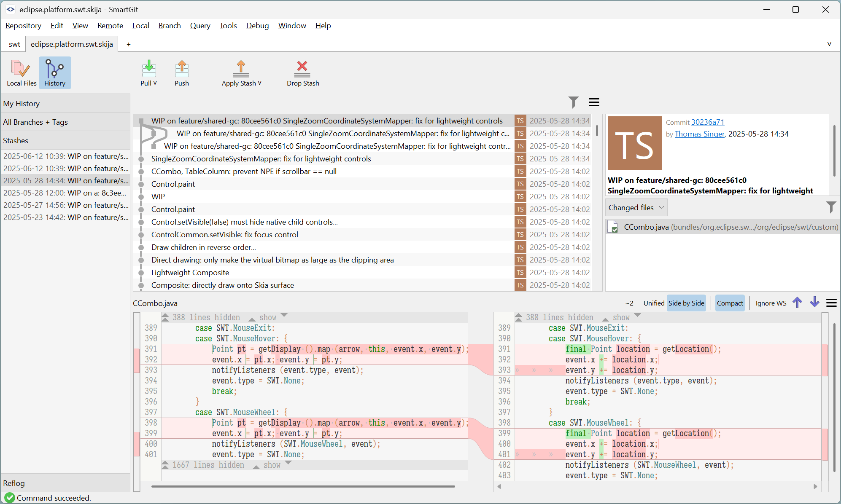Expand the Reflog section
The width and height of the screenshot is (841, 504).
click(65, 483)
